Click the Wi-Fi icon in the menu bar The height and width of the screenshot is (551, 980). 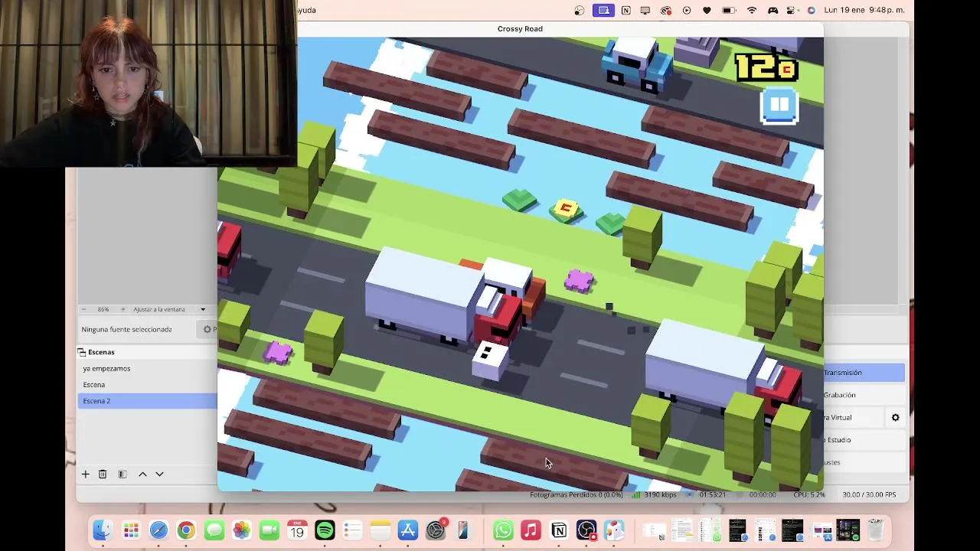point(752,10)
